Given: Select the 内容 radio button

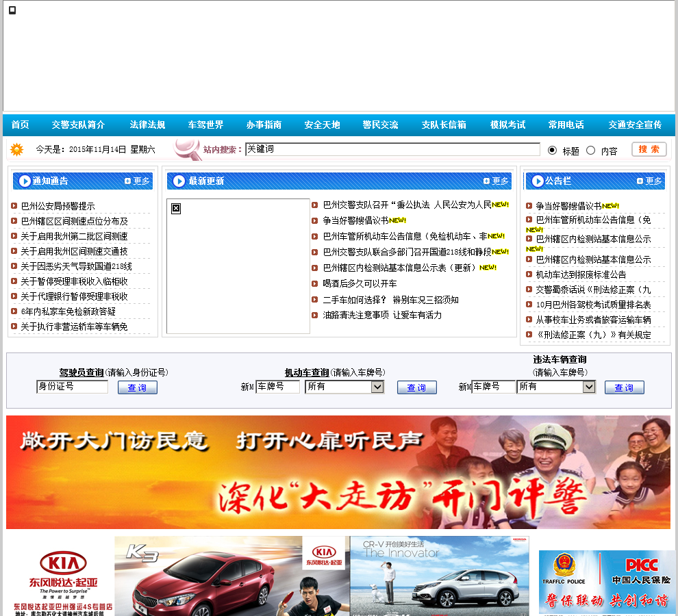Looking at the screenshot, I should coord(591,150).
